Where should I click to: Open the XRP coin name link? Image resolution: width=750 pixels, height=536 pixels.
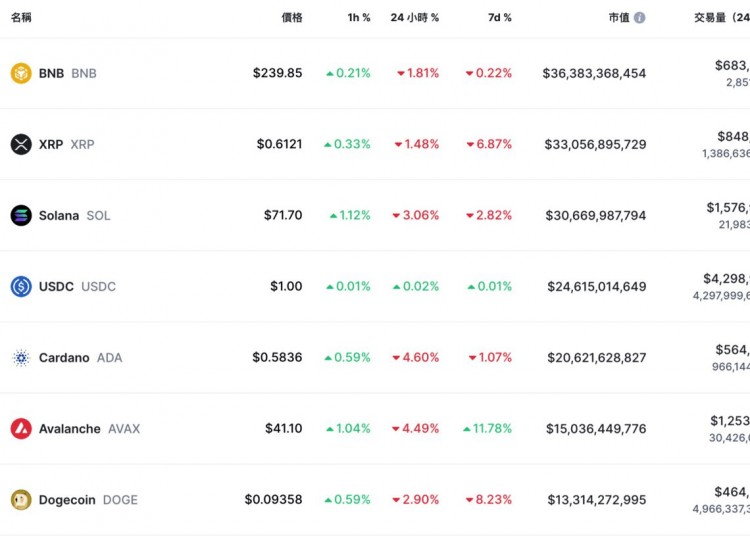[x=66, y=144]
